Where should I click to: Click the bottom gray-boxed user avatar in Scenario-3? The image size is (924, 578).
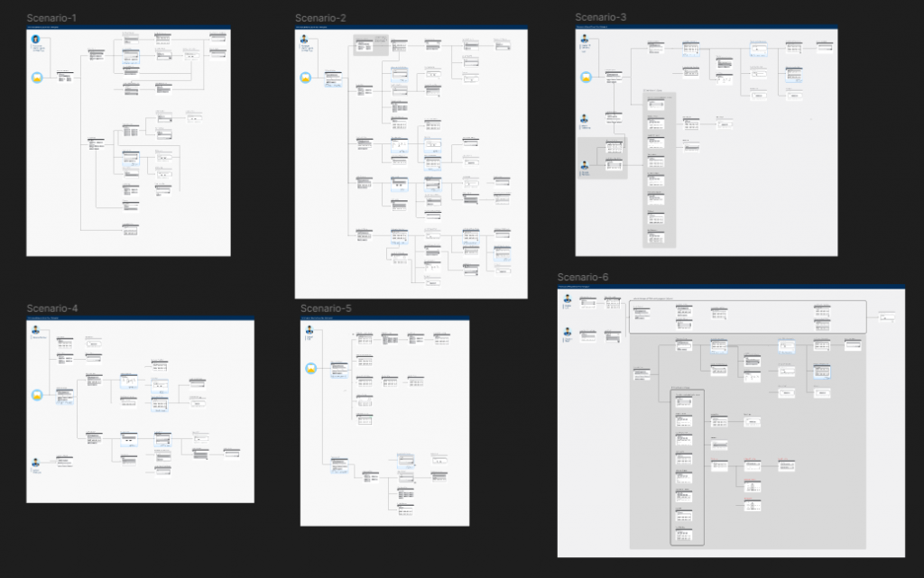click(586, 164)
